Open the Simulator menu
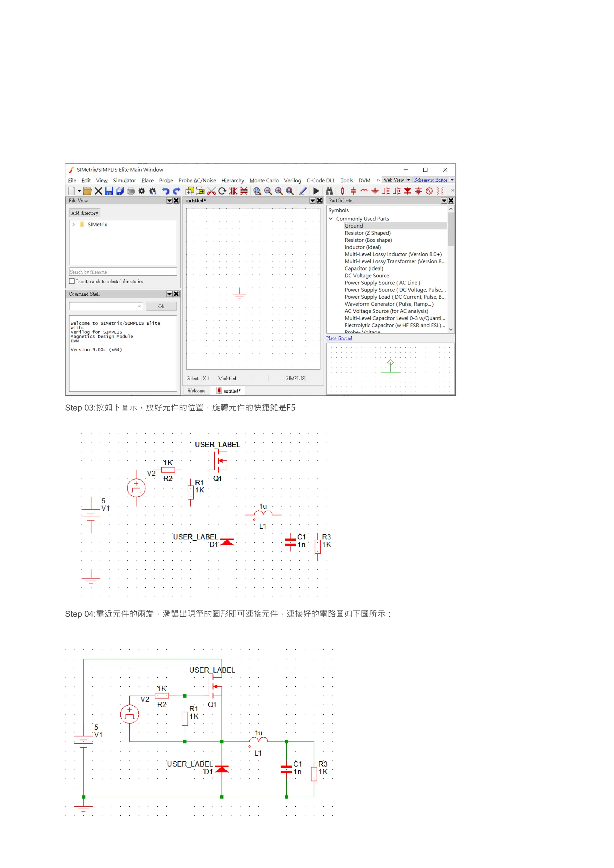 coord(124,181)
